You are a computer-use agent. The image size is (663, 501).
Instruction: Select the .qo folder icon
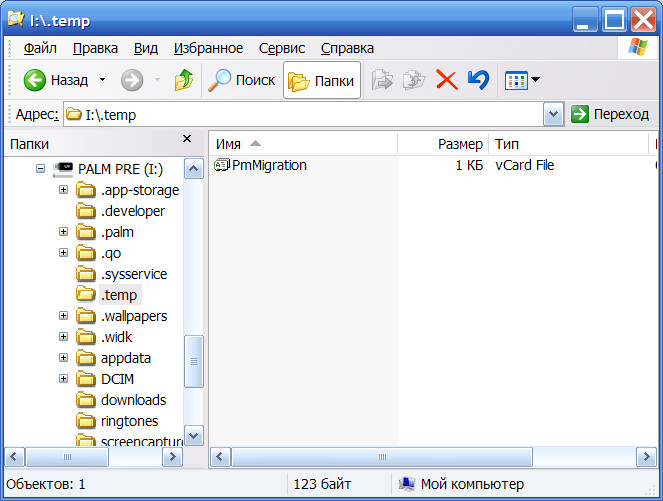(86, 253)
